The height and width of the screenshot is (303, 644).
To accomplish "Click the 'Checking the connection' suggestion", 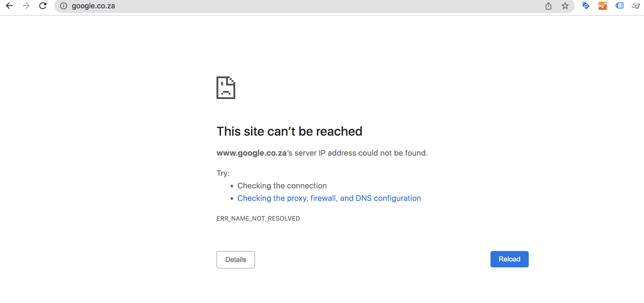I will pos(282,186).
